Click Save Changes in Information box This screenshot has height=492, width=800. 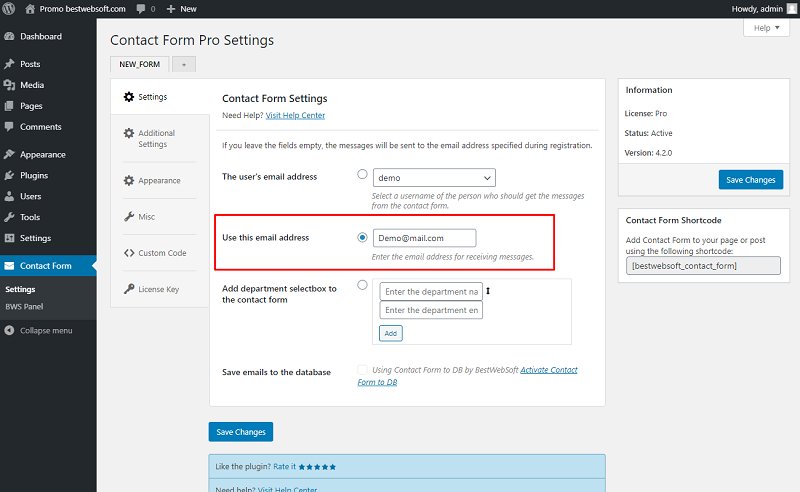751,180
